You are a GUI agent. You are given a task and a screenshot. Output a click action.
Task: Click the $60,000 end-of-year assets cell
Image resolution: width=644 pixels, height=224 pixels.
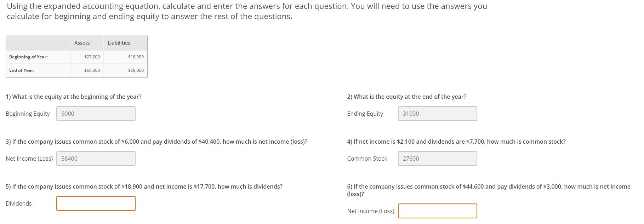coord(92,70)
